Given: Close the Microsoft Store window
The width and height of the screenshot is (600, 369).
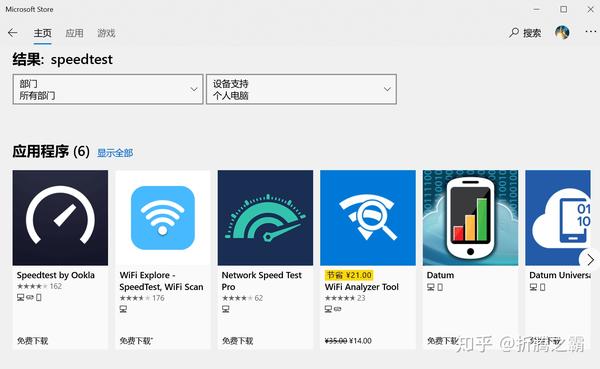Looking at the screenshot, I should coord(590,9).
